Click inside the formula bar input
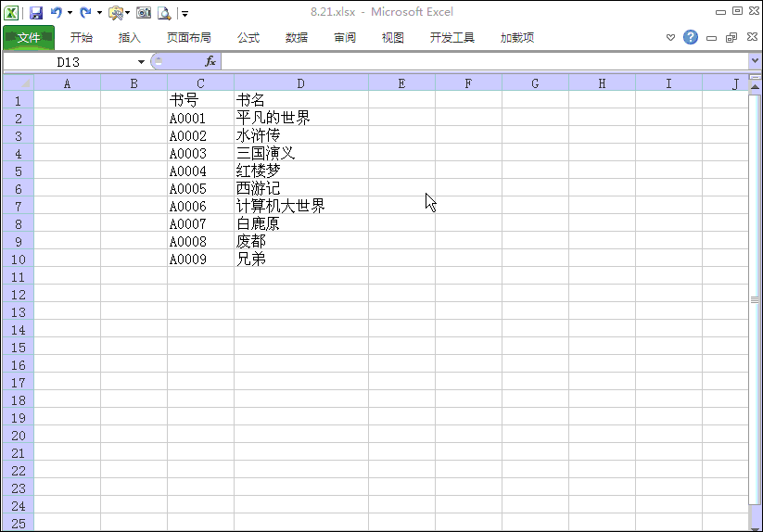The width and height of the screenshot is (763, 532). pyautogui.click(x=485, y=62)
